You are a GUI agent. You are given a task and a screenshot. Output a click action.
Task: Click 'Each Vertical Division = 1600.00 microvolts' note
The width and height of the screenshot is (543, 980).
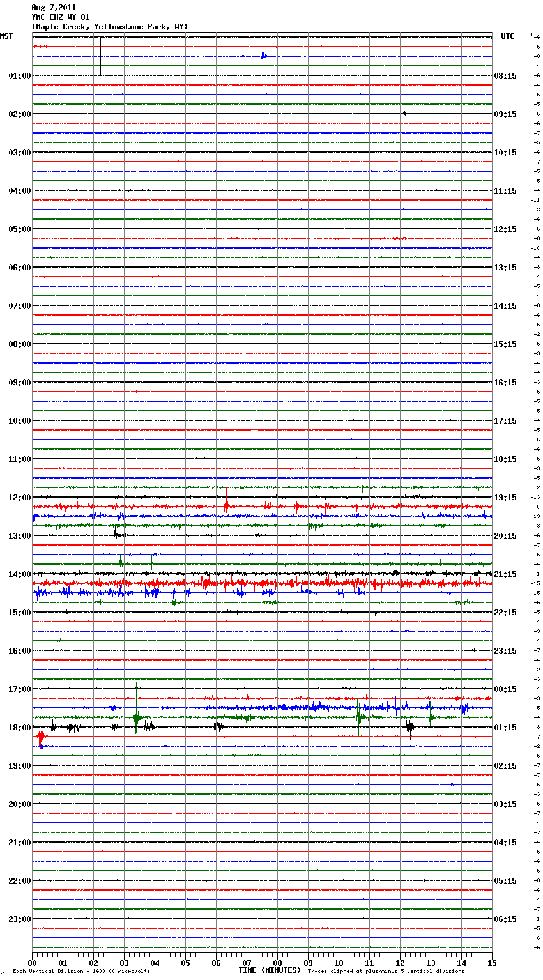(x=81, y=972)
